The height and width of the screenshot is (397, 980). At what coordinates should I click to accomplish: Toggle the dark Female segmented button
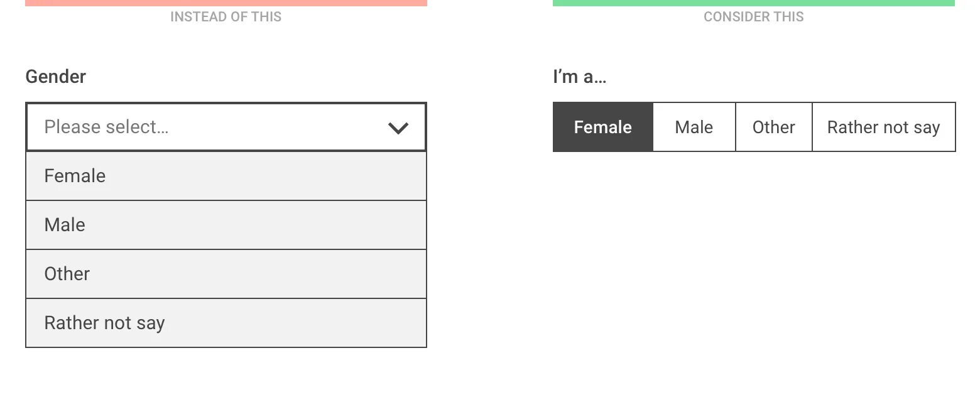click(x=602, y=127)
